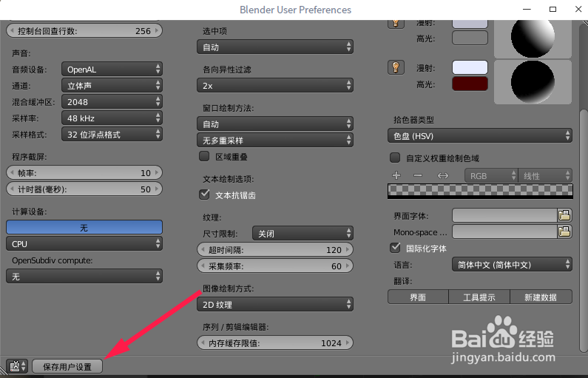Enable 区域重叠 checkbox

pyautogui.click(x=204, y=156)
